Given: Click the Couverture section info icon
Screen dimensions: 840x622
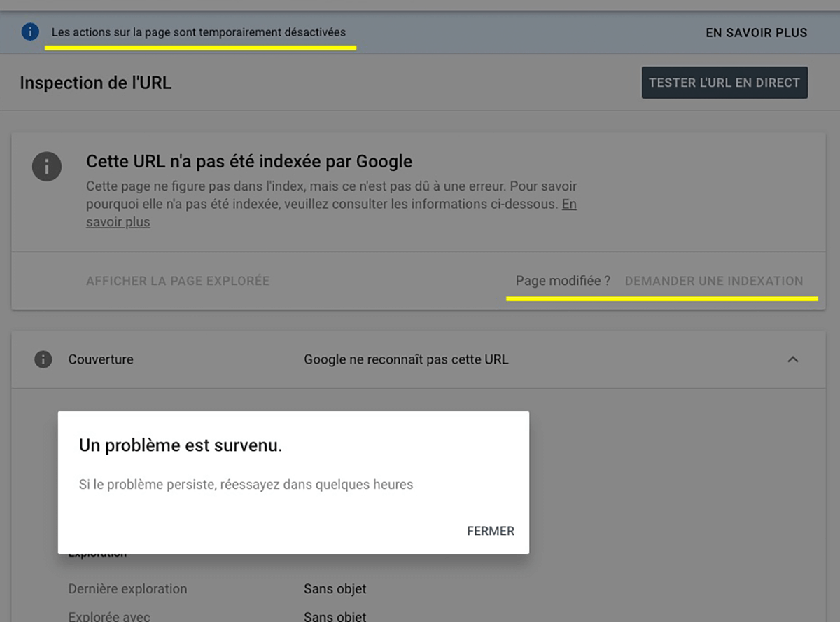Looking at the screenshot, I should [x=43, y=359].
